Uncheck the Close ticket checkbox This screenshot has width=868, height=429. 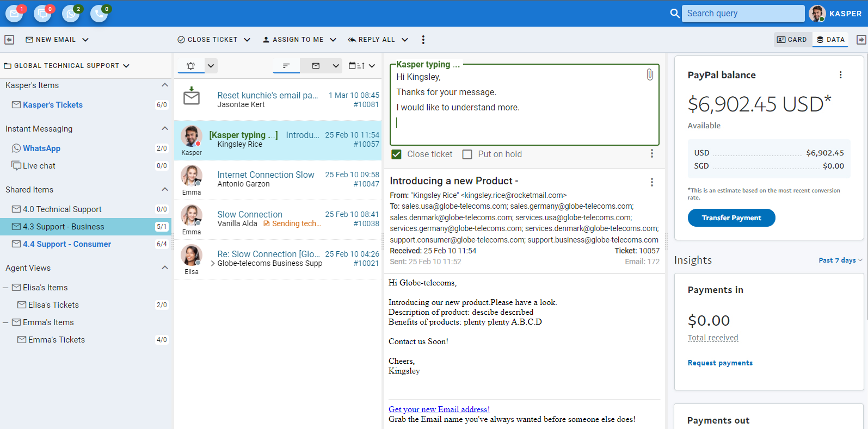[397, 154]
